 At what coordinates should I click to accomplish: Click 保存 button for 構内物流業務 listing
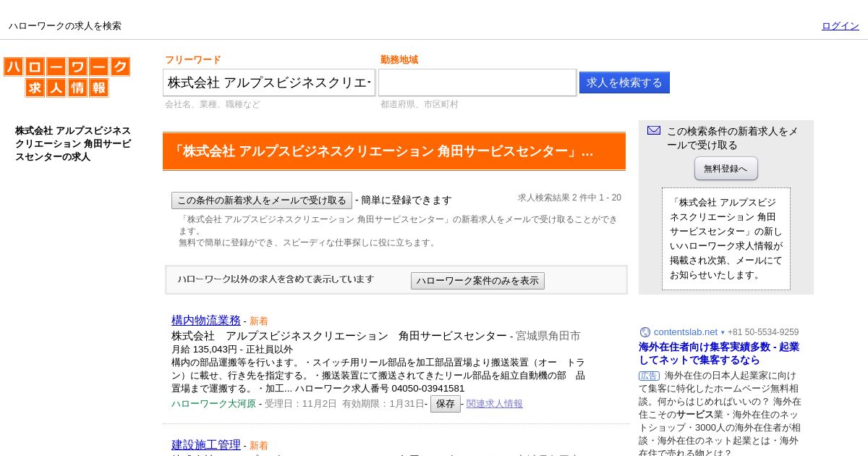[446, 404]
